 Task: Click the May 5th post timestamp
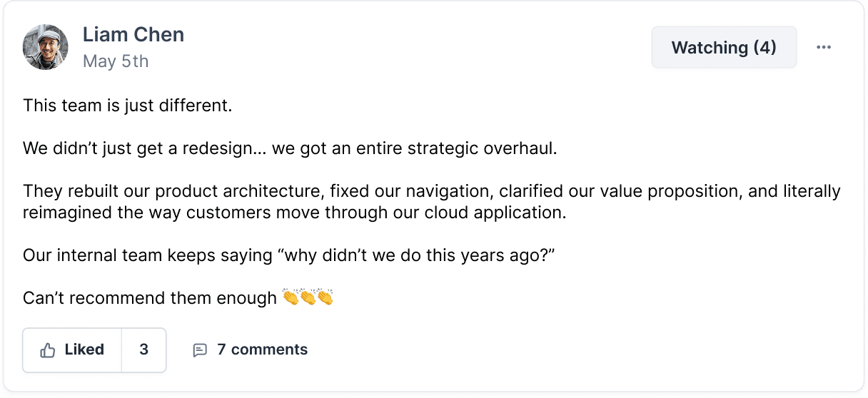tap(116, 61)
